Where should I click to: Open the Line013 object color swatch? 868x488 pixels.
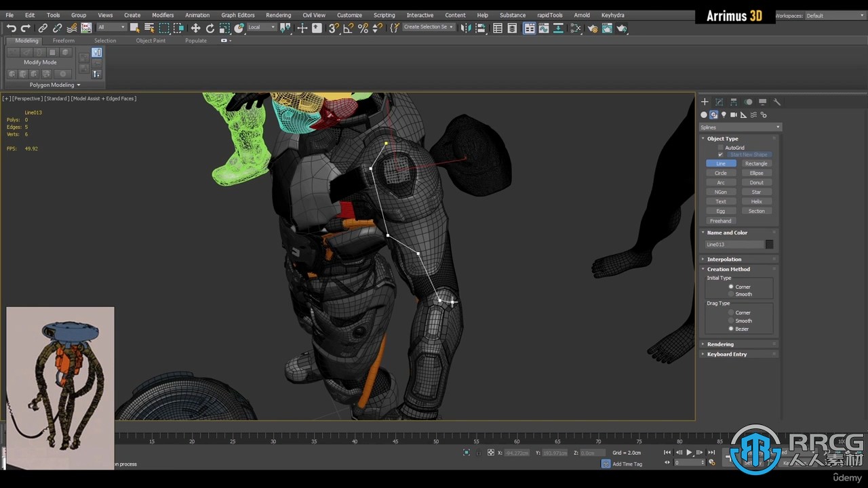pyautogui.click(x=769, y=244)
